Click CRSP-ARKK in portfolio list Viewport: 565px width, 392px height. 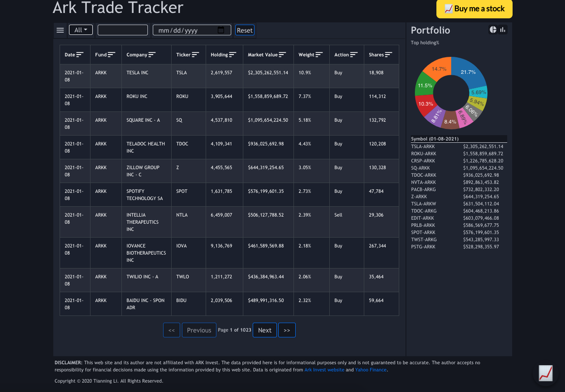pyautogui.click(x=423, y=161)
